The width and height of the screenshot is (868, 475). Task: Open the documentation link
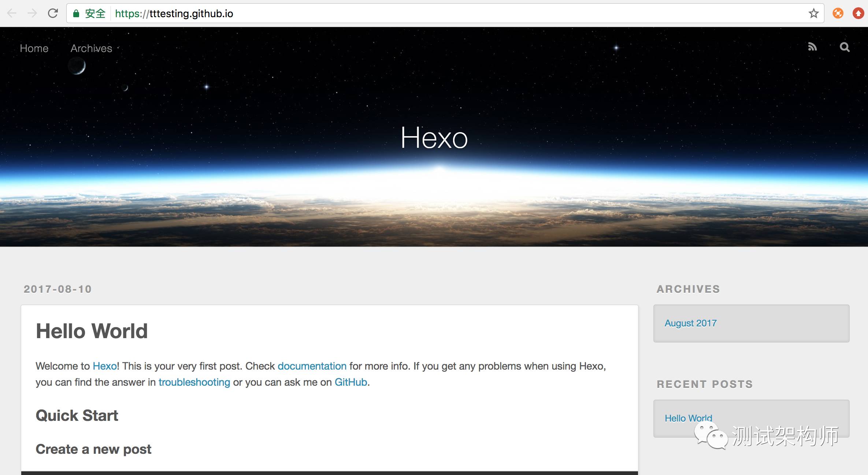(x=312, y=366)
